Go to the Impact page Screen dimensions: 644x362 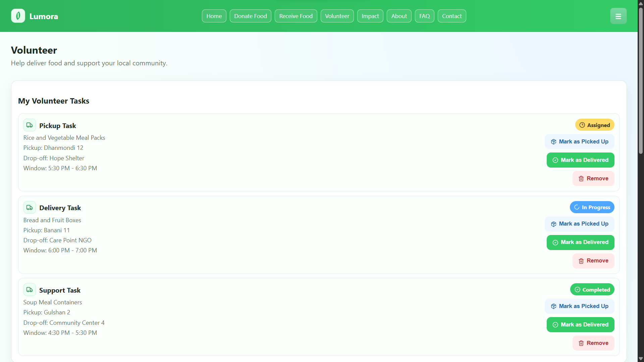pos(370,16)
